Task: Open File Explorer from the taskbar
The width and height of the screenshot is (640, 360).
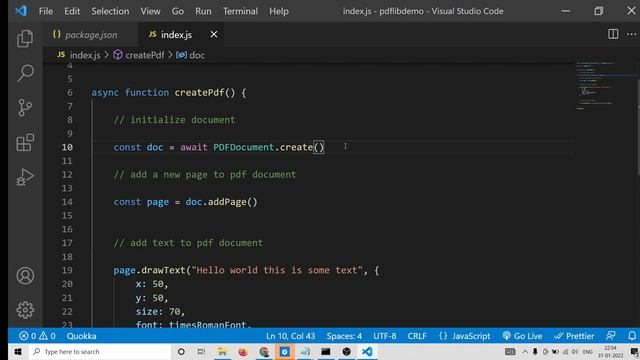Action: 222,351
